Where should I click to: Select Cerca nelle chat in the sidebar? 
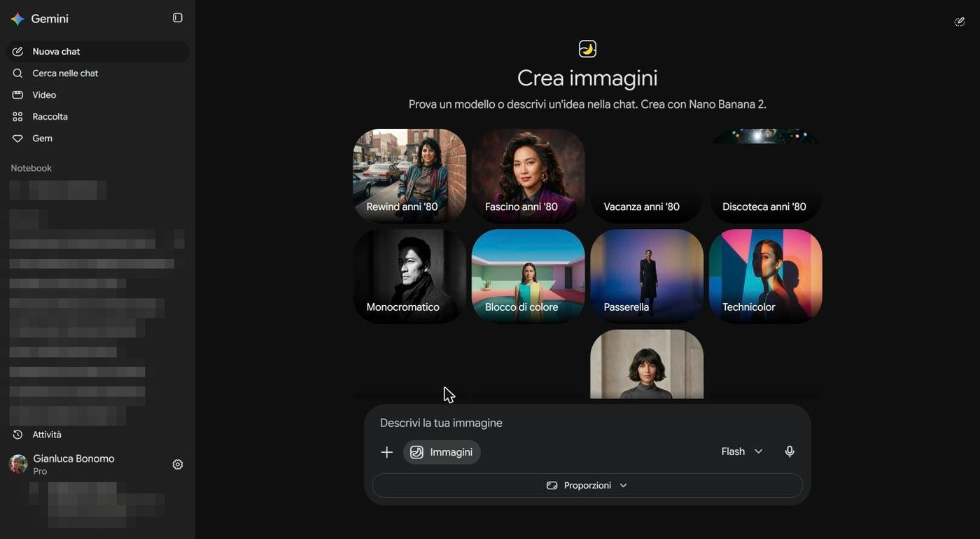[x=97, y=73]
